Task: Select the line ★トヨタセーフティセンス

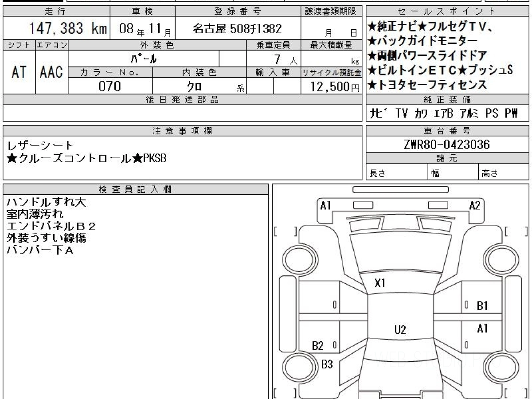Action: 427,84
